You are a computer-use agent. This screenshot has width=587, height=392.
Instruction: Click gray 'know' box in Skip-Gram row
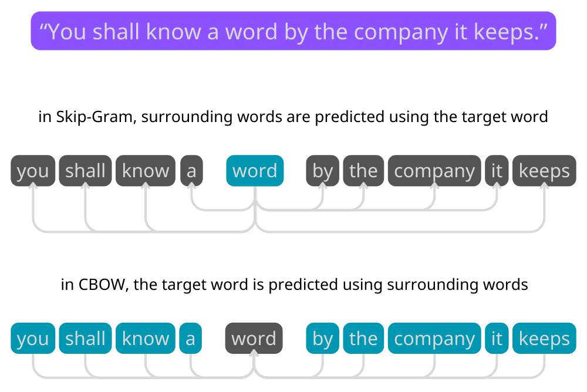point(146,171)
